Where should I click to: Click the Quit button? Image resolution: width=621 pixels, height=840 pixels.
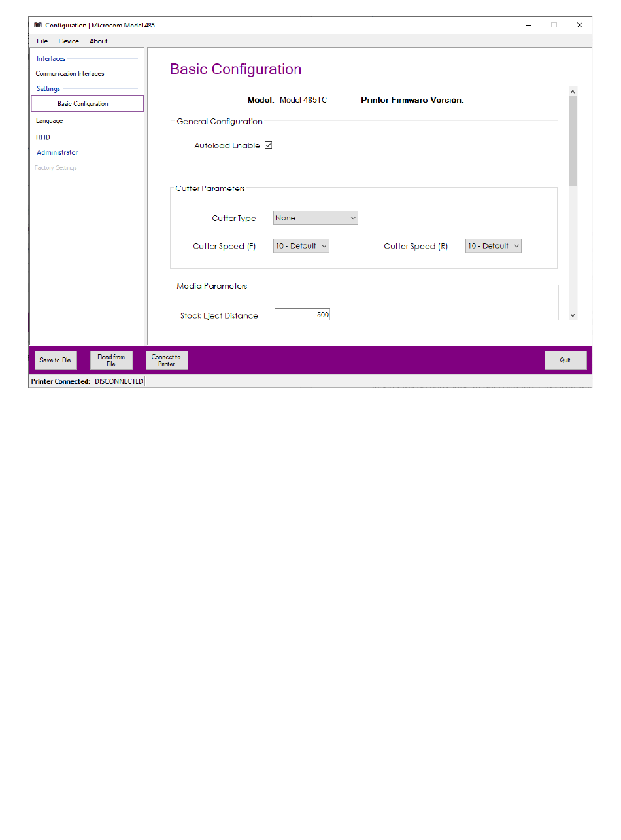point(565,360)
